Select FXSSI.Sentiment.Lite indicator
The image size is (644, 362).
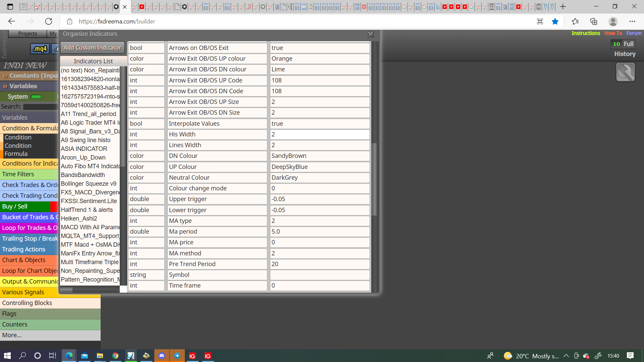[x=90, y=201]
